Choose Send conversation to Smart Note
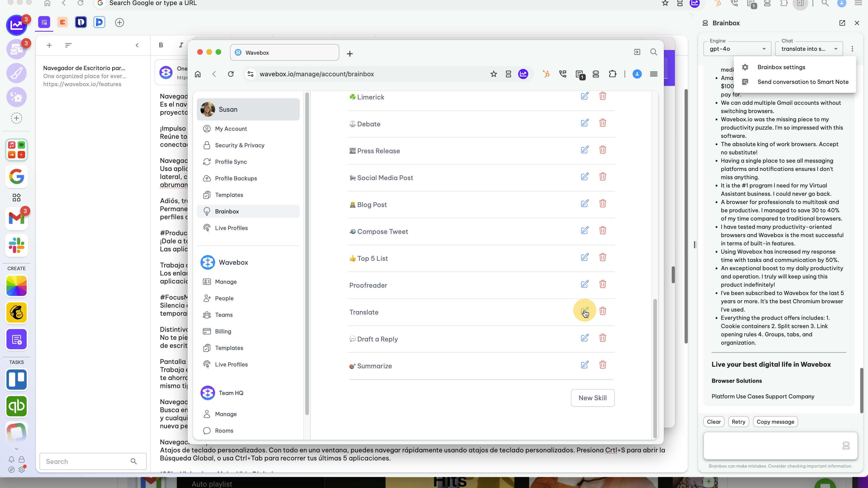The height and width of the screenshot is (488, 868). coord(794,82)
